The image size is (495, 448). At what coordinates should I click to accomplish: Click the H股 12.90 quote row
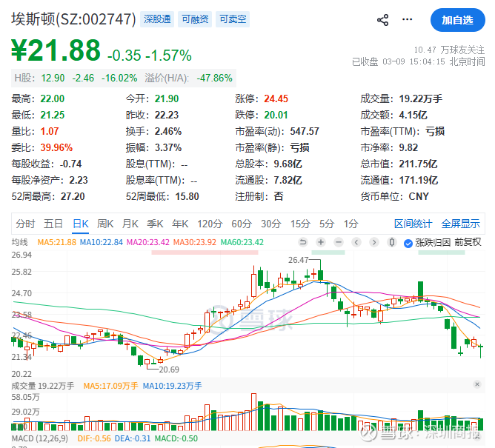click(x=124, y=78)
